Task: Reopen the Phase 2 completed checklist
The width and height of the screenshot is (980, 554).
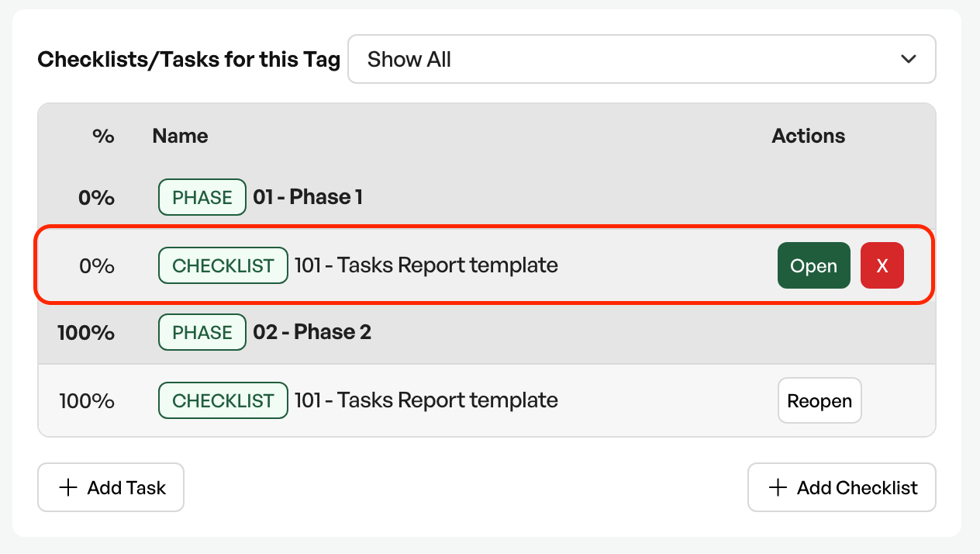Action: [x=820, y=400]
